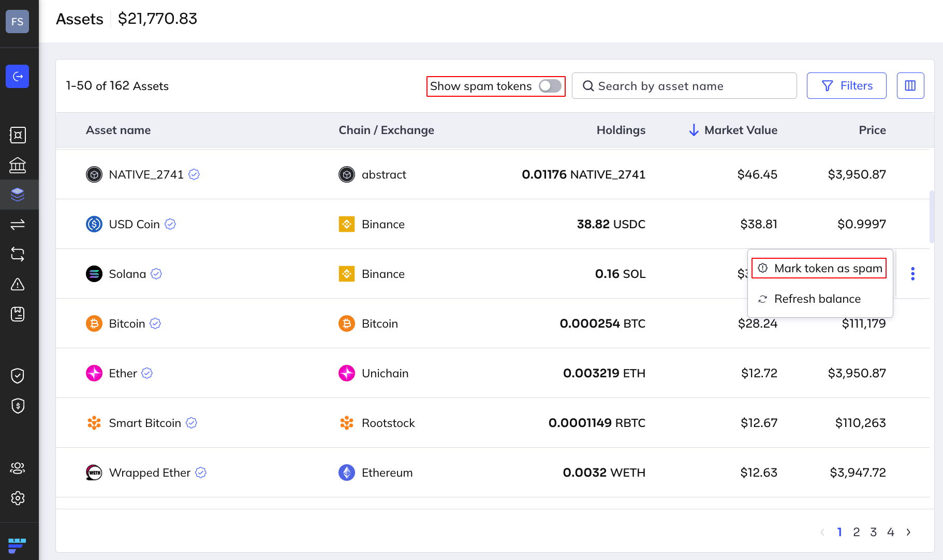
Task: Open the vault safe sidebar icon
Action: click(18, 135)
